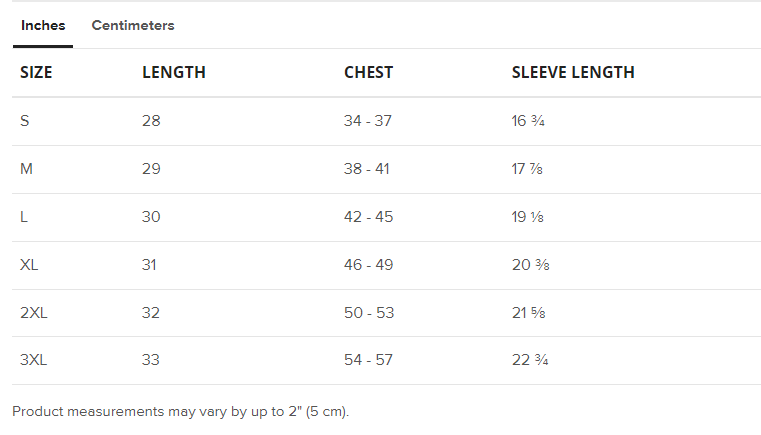The width and height of the screenshot is (761, 435).
Task: Click the LENGTH column header
Action: (174, 72)
